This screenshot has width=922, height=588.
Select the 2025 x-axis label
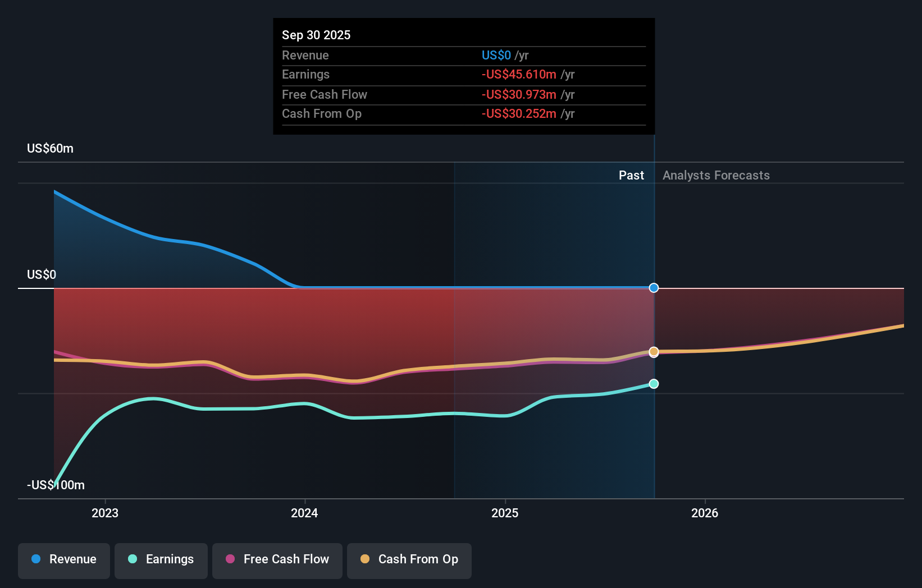click(x=505, y=513)
